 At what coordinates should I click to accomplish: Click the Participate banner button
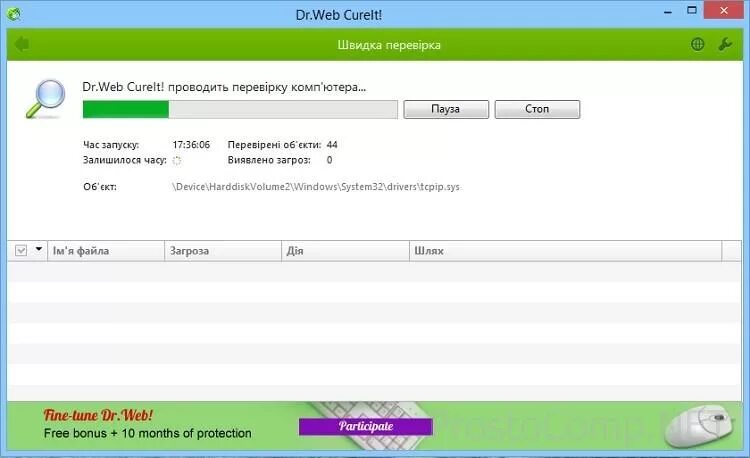point(366,426)
